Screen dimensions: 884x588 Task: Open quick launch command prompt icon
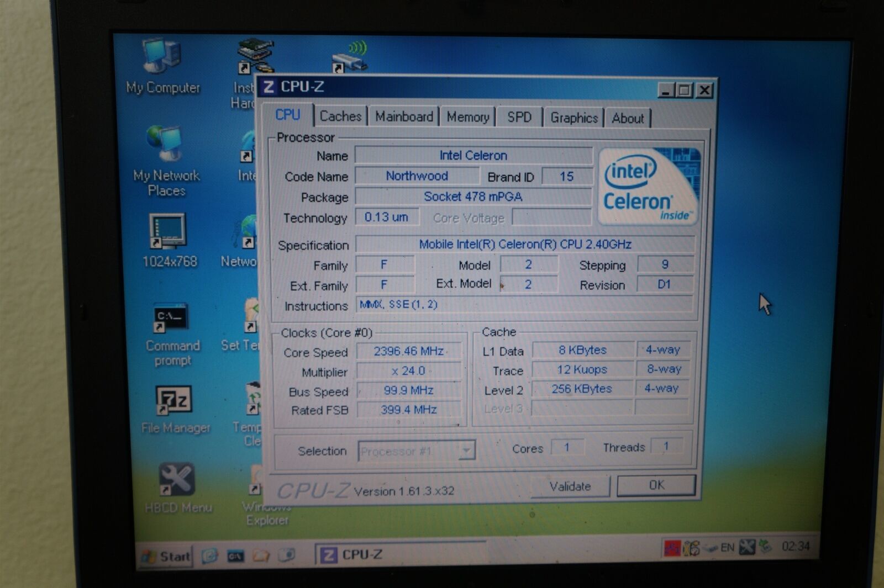tap(236, 556)
